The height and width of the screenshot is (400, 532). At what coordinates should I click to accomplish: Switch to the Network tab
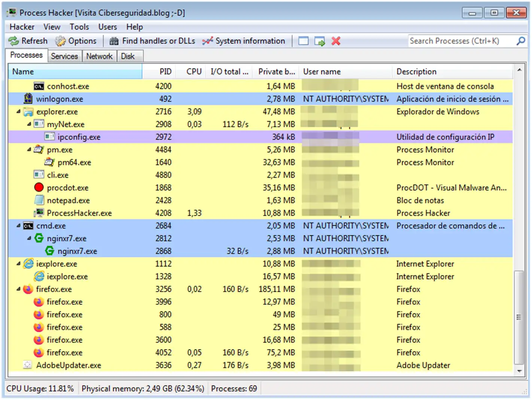click(x=99, y=56)
